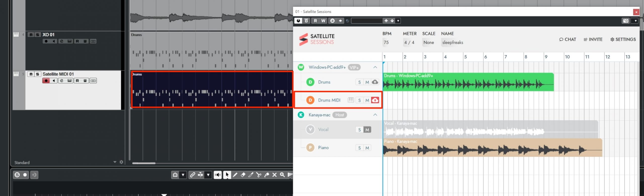Image resolution: width=644 pixels, height=196 pixels.
Task: Solo the Drums MIDI stem
Action: pyautogui.click(x=359, y=100)
